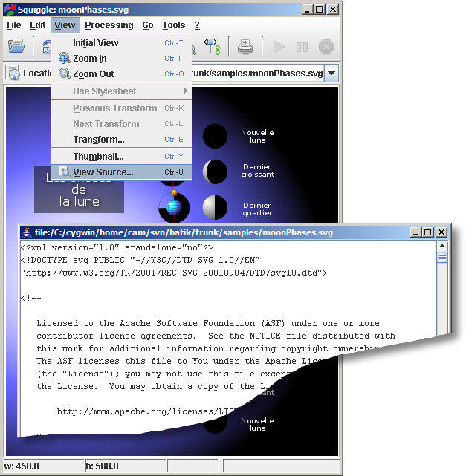Select View Source... menu entry

click(x=103, y=172)
